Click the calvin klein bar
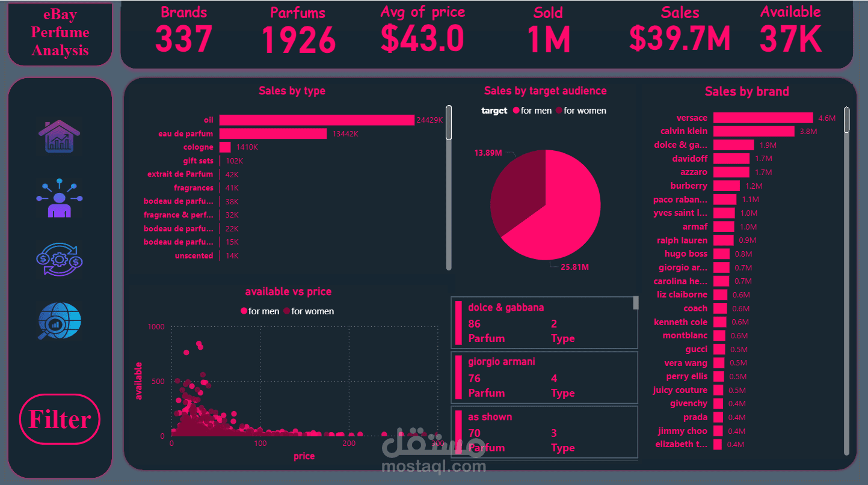 click(x=754, y=131)
